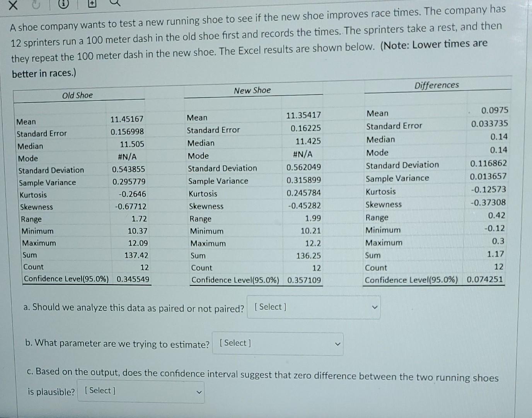532x418 pixels.
Task: Select New Shoe standard error 0.16225
Action: (305, 128)
